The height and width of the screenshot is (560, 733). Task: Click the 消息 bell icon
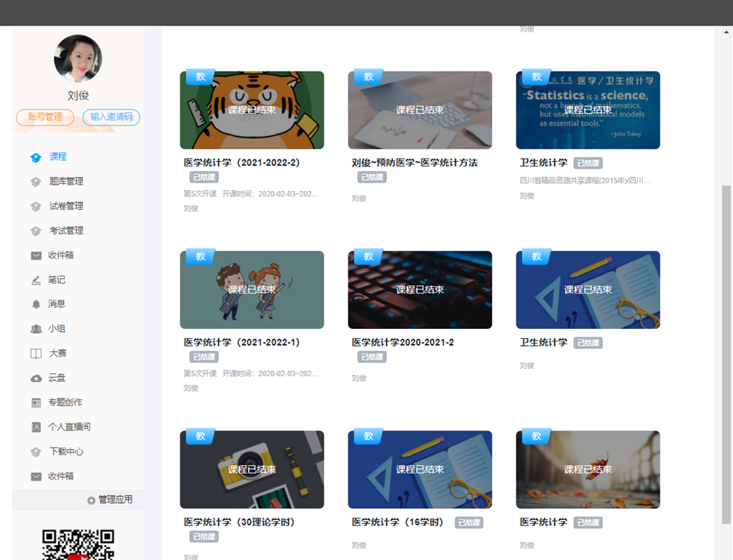[x=35, y=304]
